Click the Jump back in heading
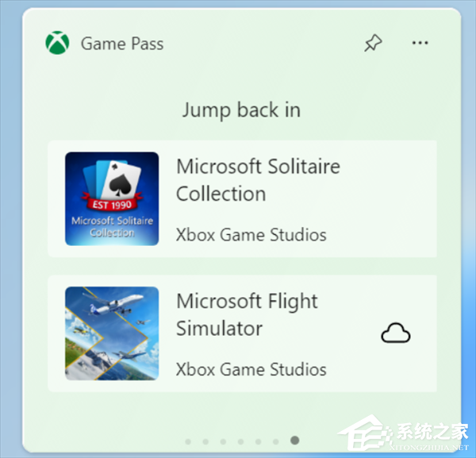Screen dimensions: 476x458 coord(241,110)
